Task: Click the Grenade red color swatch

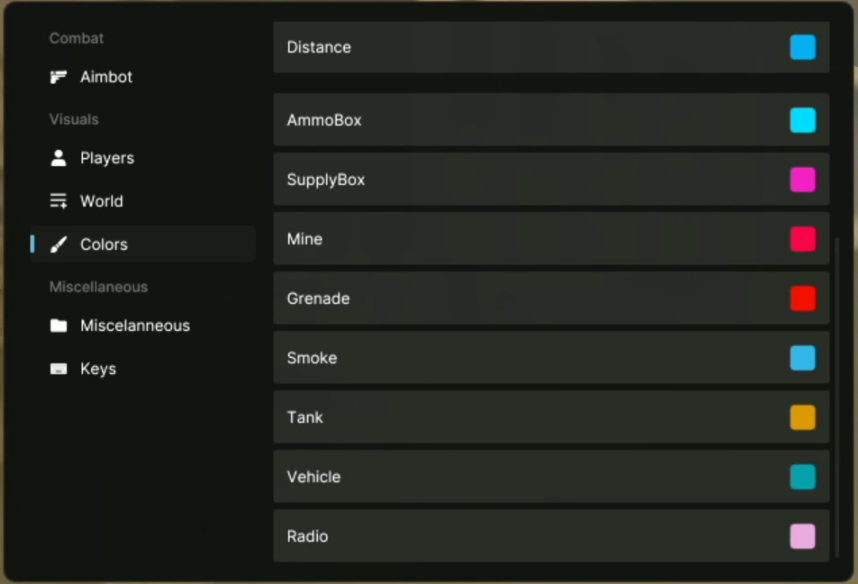Action: point(802,299)
